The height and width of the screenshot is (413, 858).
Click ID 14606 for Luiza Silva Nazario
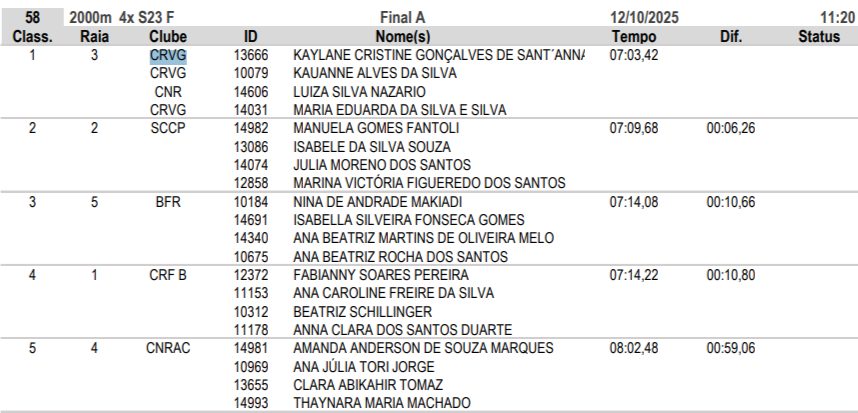pyautogui.click(x=250, y=92)
